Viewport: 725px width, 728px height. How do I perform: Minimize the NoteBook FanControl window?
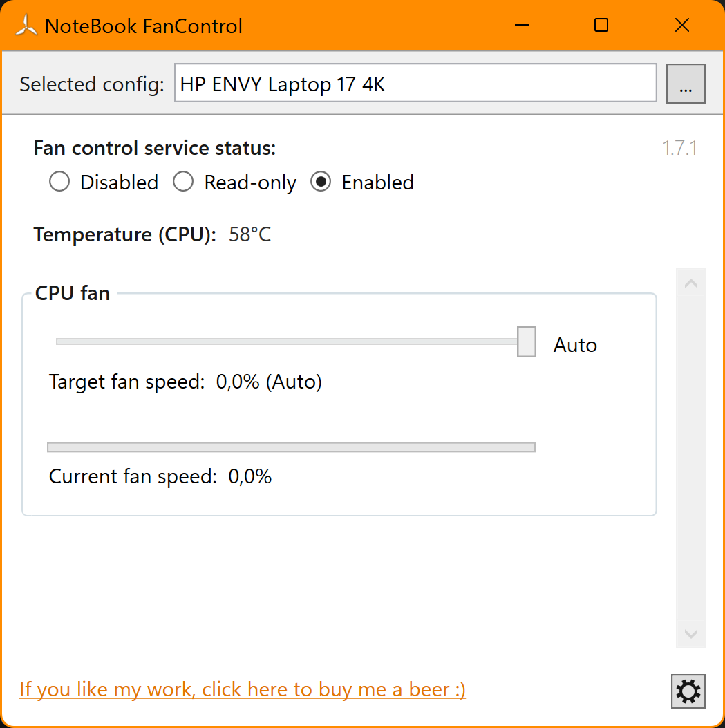[x=522, y=26]
